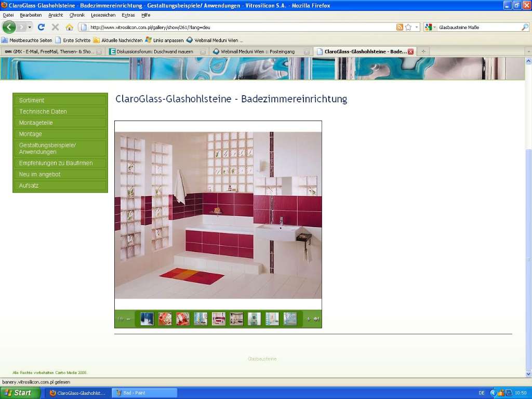Click the large bathroom gallery image
532x399 pixels.
click(x=218, y=215)
